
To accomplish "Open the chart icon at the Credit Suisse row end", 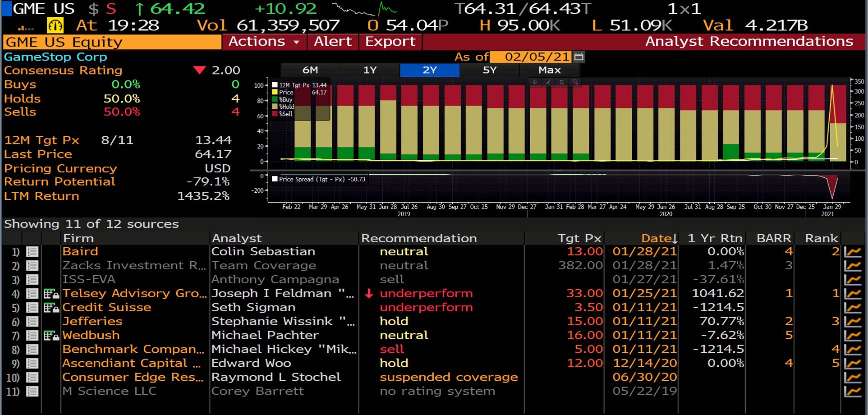I will (x=853, y=308).
